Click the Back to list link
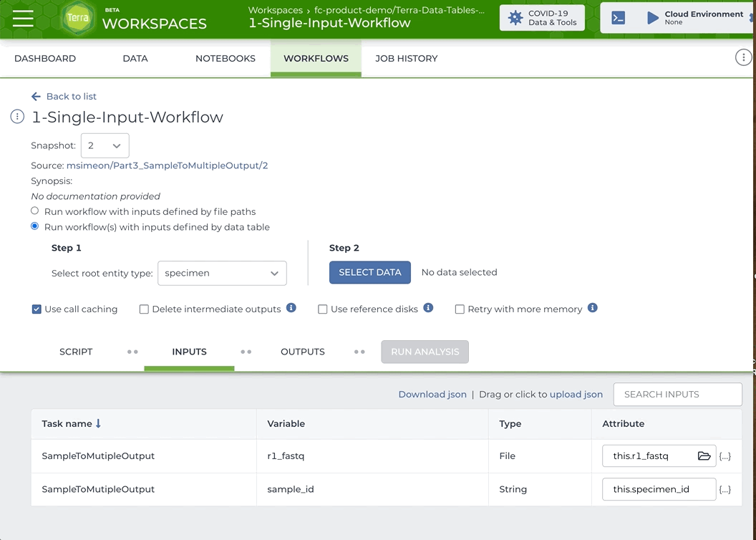756x540 pixels. click(72, 97)
